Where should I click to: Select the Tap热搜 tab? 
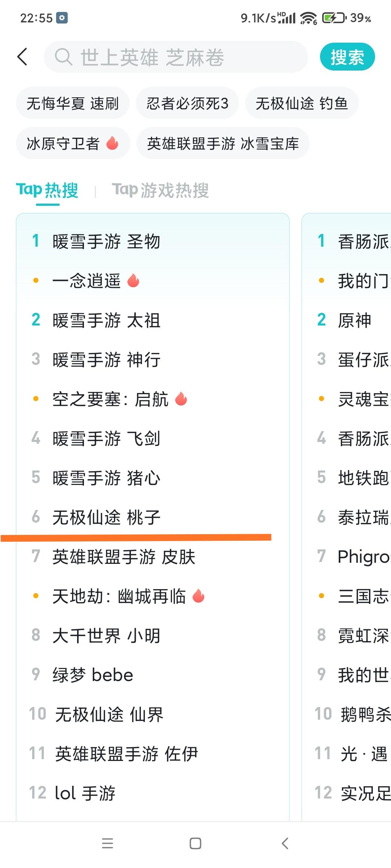pyautogui.click(x=47, y=190)
